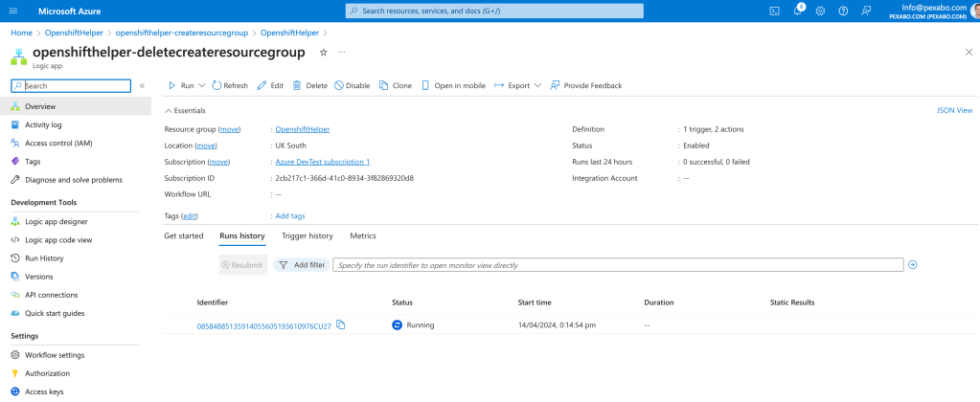The width and height of the screenshot is (980, 402).
Task: Collapse the sidebar with double chevron
Action: click(142, 86)
